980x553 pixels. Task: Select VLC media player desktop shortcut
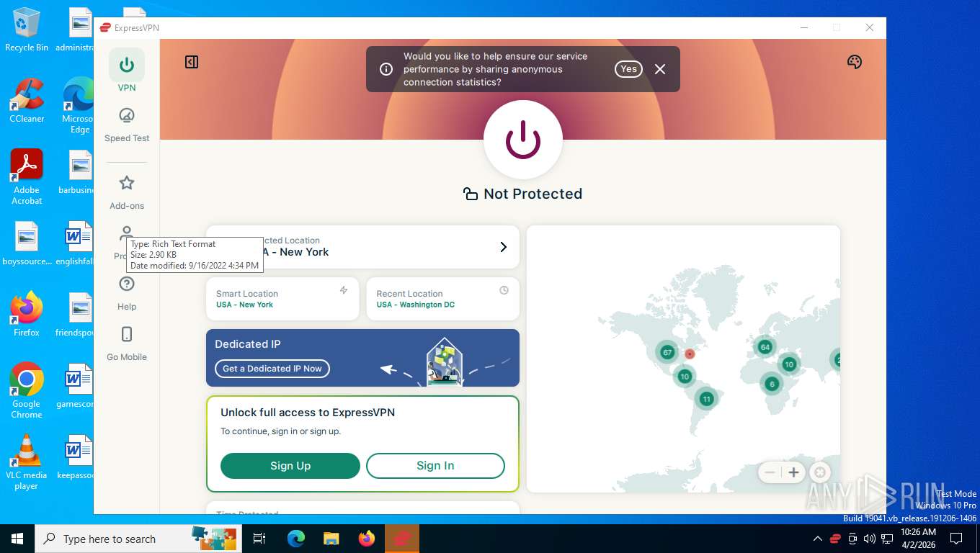tap(27, 462)
